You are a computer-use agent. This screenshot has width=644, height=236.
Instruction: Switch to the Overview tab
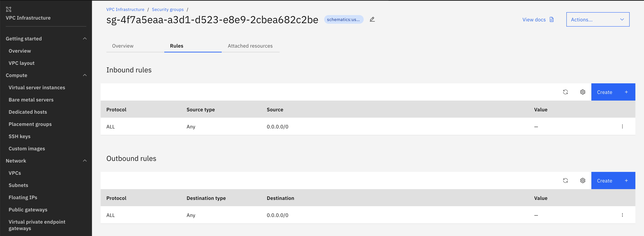point(123,46)
